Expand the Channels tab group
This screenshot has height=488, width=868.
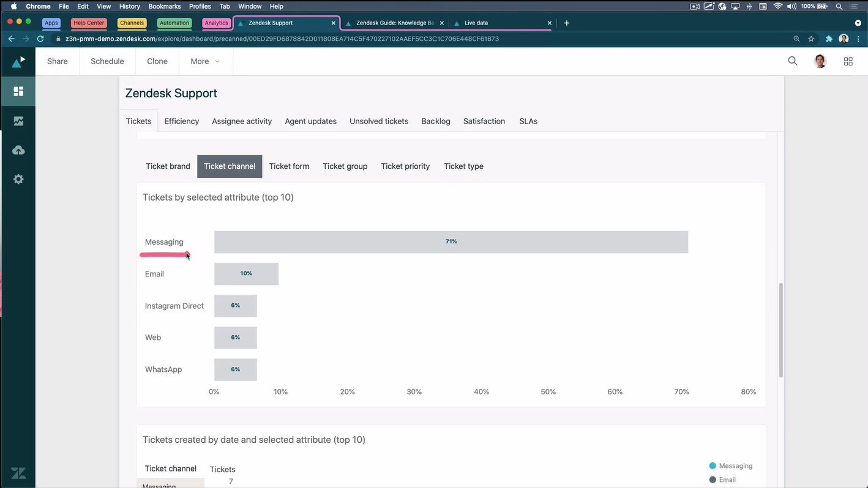pos(132,23)
